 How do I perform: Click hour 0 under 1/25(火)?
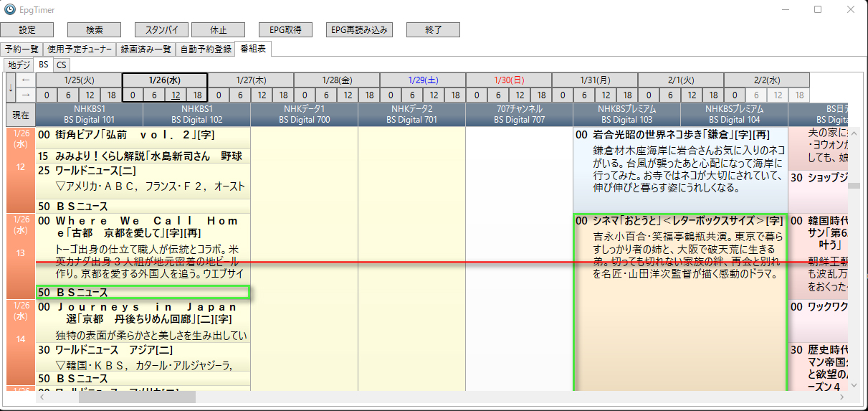(x=47, y=95)
